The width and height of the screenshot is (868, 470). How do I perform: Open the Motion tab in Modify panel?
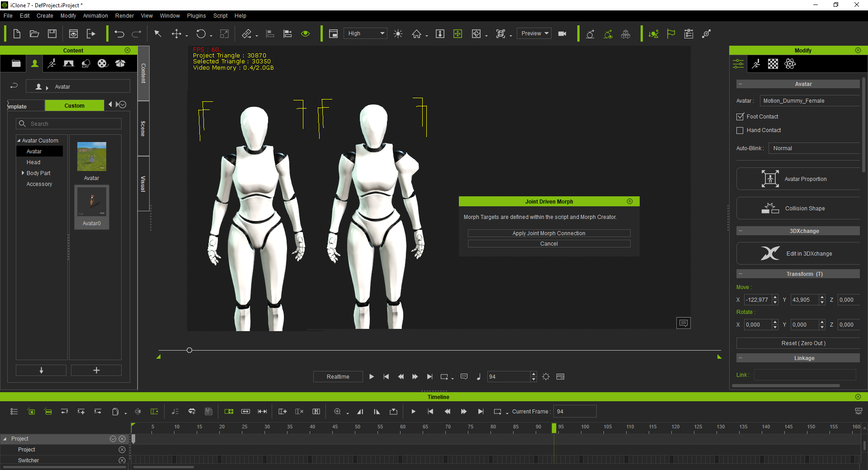pos(756,64)
